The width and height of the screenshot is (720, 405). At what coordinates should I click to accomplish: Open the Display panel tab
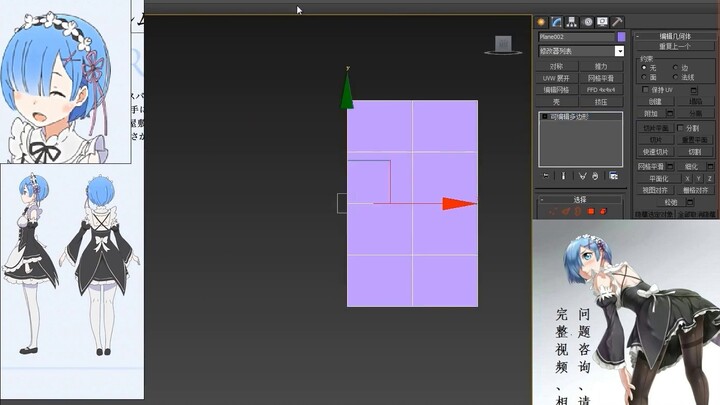(x=602, y=21)
